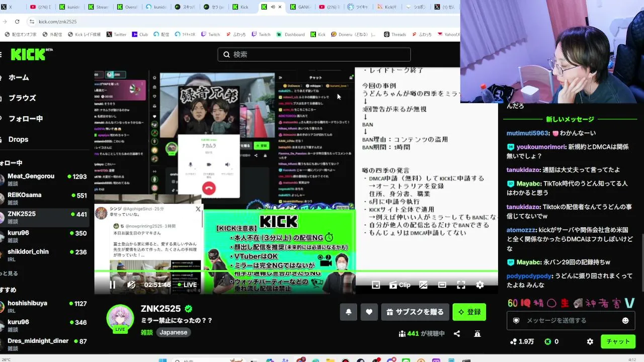This screenshot has height=362, width=644.
Task: Pause the live stream video
Action: point(112,285)
